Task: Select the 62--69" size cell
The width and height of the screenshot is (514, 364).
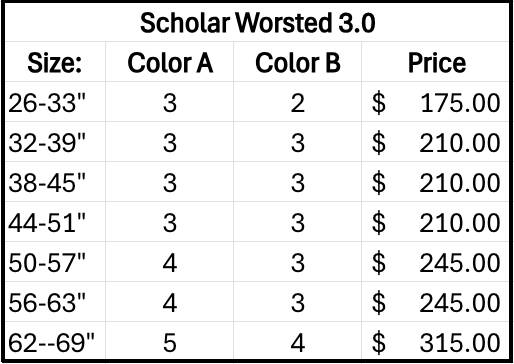Action: [55, 341]
